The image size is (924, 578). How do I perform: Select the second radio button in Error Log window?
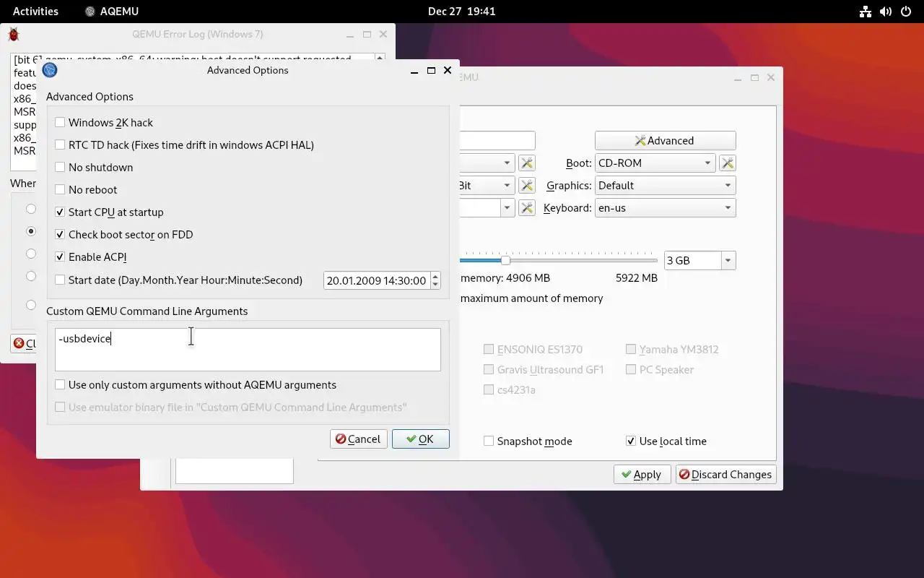[31, 231]
